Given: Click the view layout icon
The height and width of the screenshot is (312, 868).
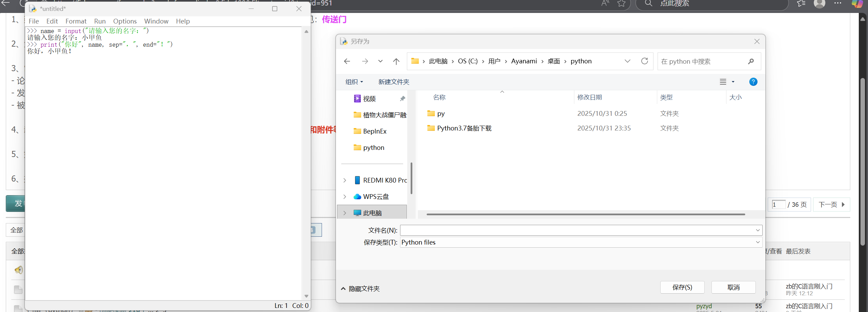Looking at the screenshot, I should coord(723,82).
